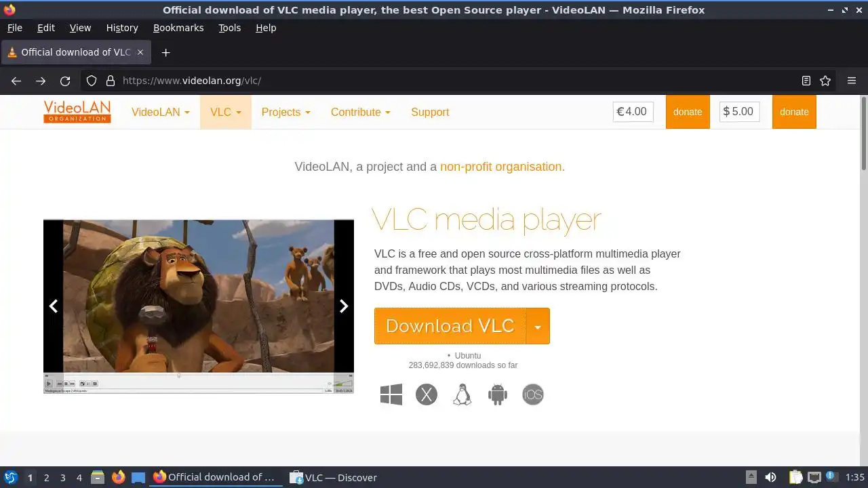Open a new tab
The width and height of the screenshot is (868, 488).
coord(165,52)
